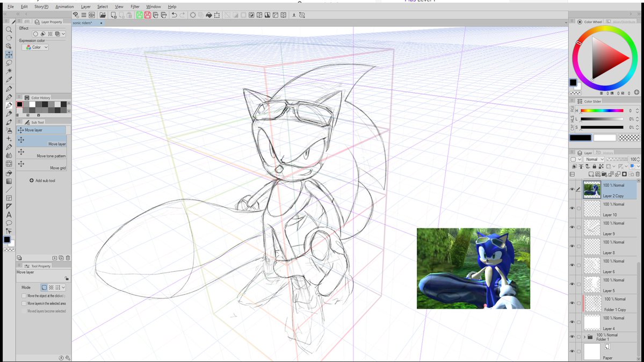This screenshot has width=644, height=362.
Task: Open the Effect options dropdown arrow
Action: point(63,34)
